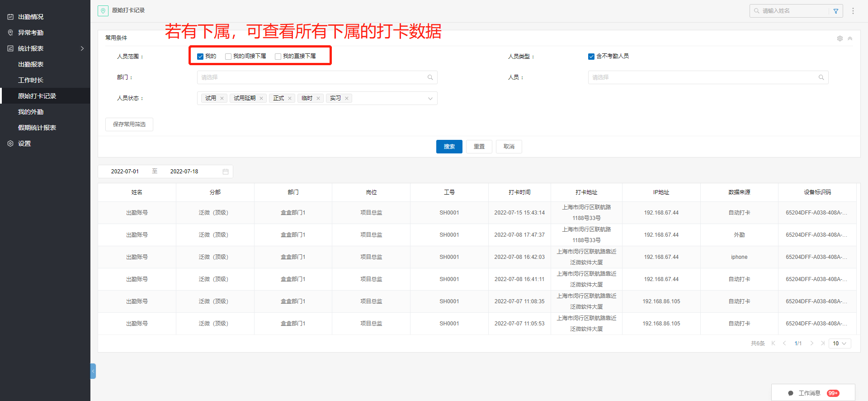Viewport: 868px width, 401px height.
Task: Collapse the 统计报表 menu chevron
Action: pyautogui.click(x=82, y=48)
